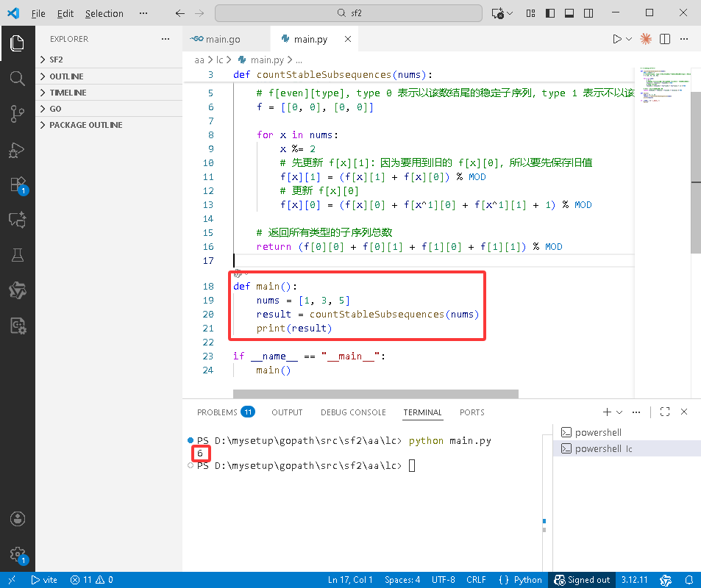The height and width of the screenshot is (588, 701).
Task: Click the aa breadcrumb segment
Action: tap(199, 60)
